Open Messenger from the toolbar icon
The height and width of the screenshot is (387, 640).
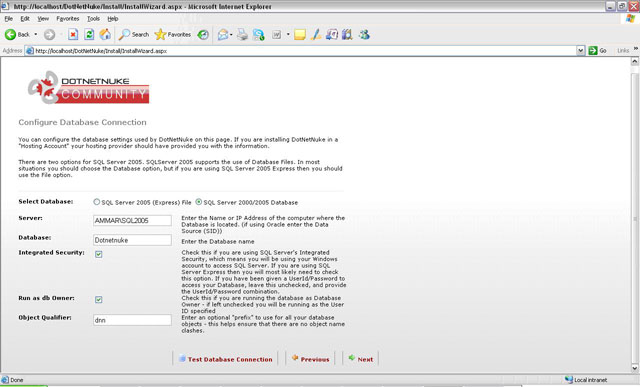[364, 35]
